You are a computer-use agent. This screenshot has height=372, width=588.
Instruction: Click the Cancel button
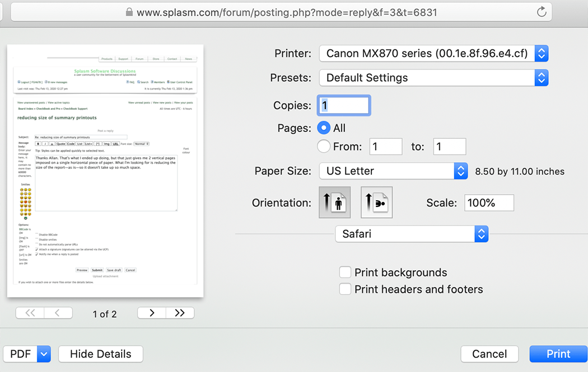point(489,354)
